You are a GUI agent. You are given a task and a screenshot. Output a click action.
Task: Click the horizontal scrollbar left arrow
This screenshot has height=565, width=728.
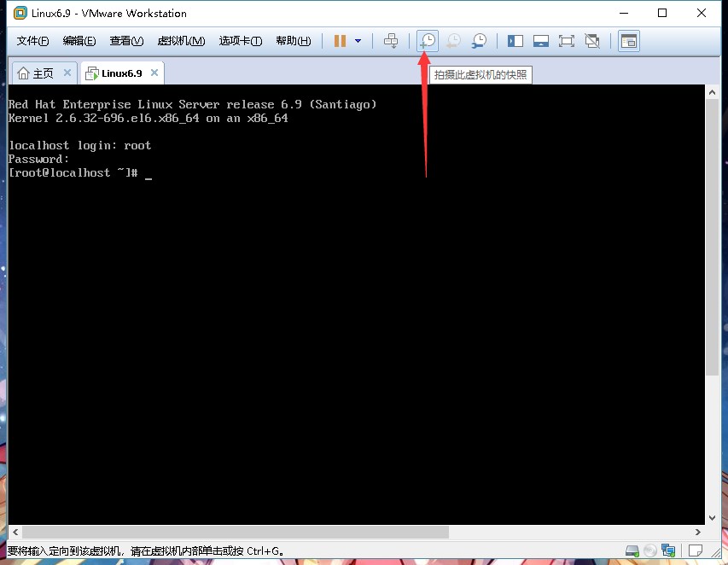(15, 532)
